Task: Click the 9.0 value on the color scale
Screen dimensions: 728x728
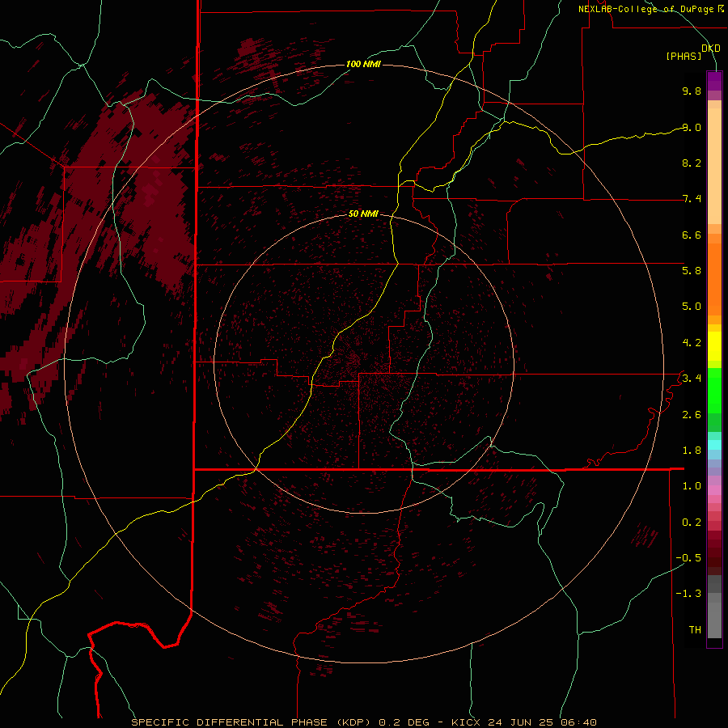Action: (x=692, y=127)
